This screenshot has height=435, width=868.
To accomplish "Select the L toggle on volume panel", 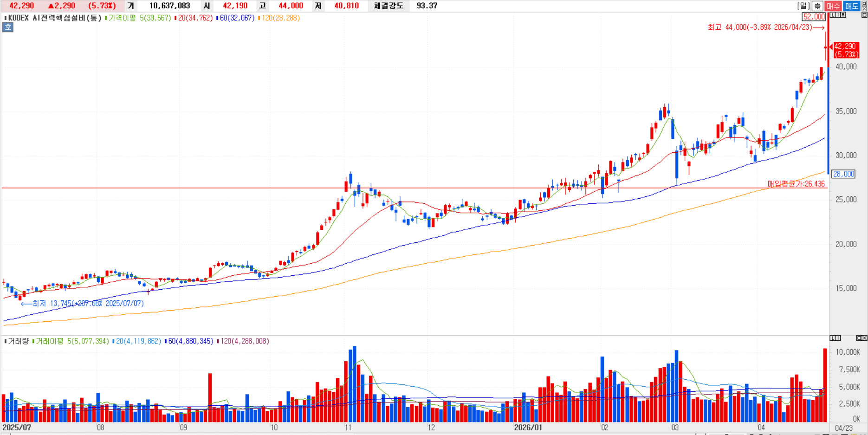I will tap(833, 338).
